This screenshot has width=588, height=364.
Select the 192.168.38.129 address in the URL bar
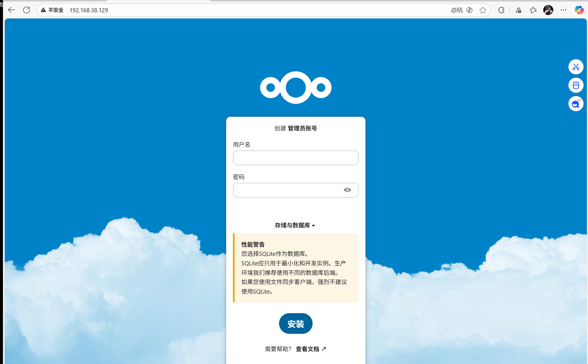[x=89, y=10]
